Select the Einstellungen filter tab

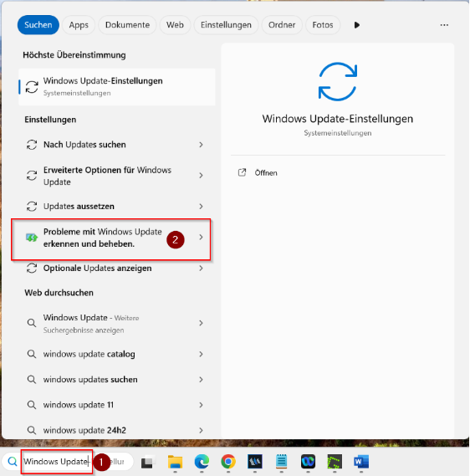click(226, 25)
